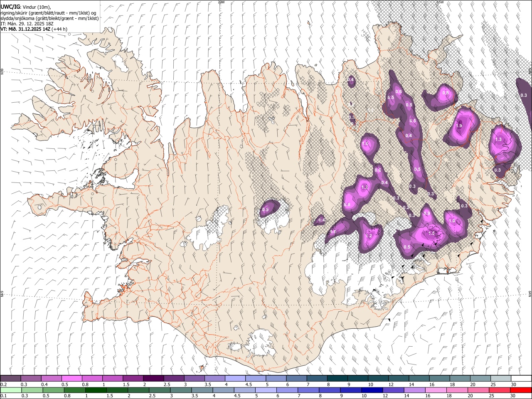Click the '30' label in the upper legend row
This screenshot has height=399, width=532.
pyautogui.click(x=514, y=384)
